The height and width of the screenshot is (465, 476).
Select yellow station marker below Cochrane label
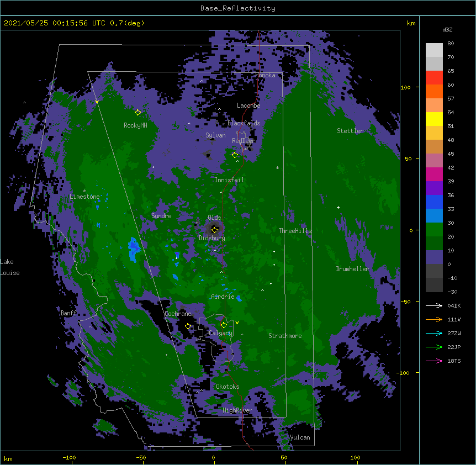pyautogui.click(x=188, y=326)
